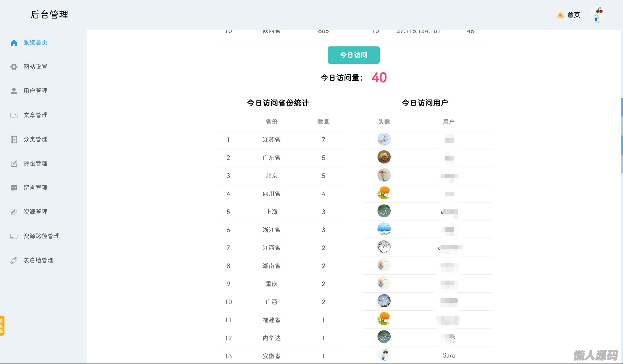The image size is (623, 364).
Task: Click the orange 看板娘 tab at left edge
Action: pos(2,325)
